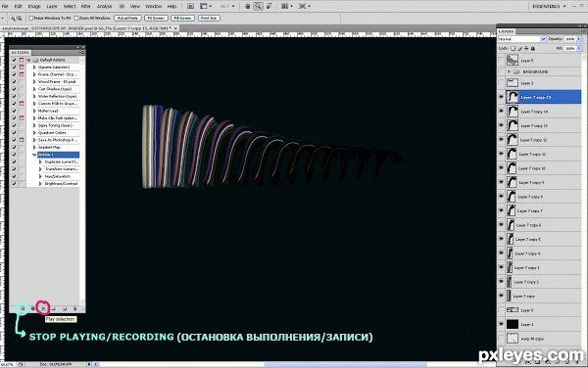Open the Actions panel flyout menu icon
Viewport: 588px width, 368px height.
point(81,53)
